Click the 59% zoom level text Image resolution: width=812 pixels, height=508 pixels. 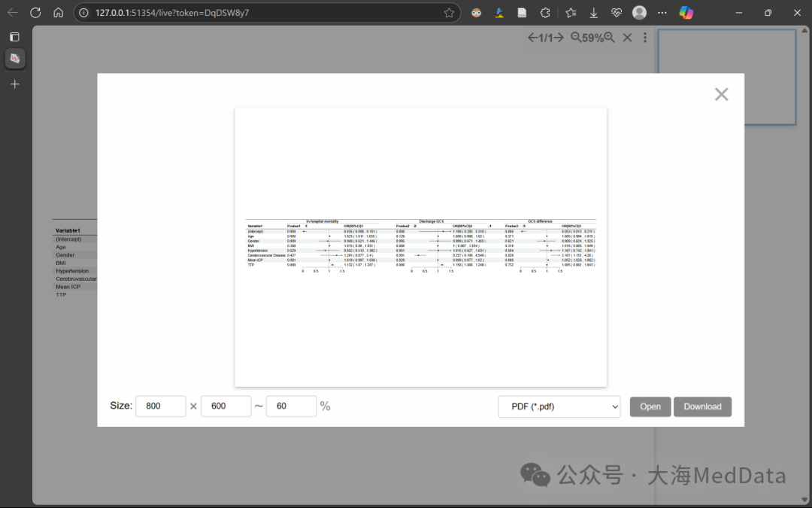[592, 38]
